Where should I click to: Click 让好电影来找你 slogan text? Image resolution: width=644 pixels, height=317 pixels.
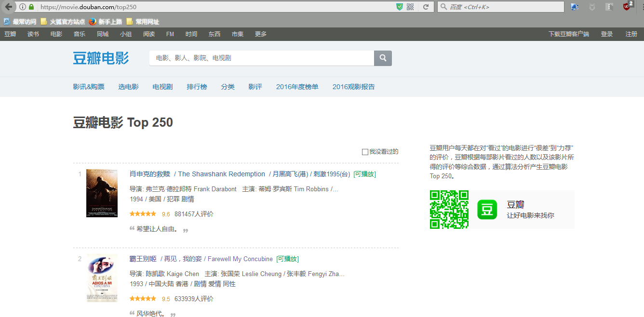point(530,215)
